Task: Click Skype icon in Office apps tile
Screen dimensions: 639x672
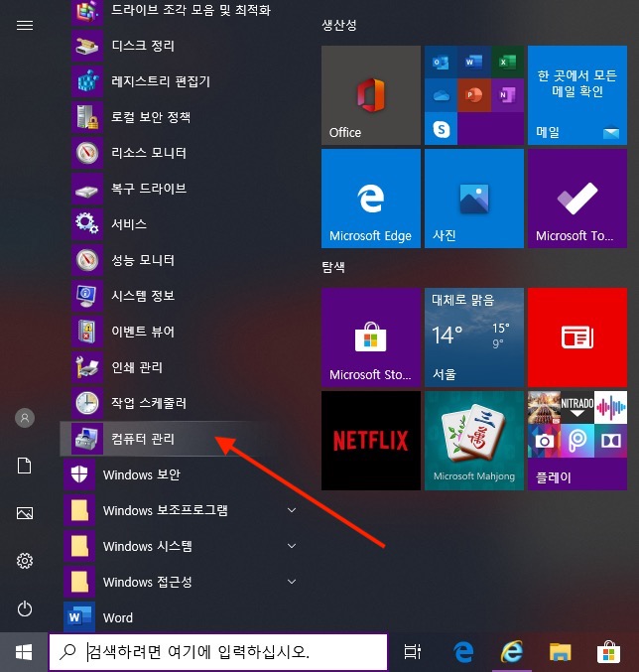Action: click(441, 129)
